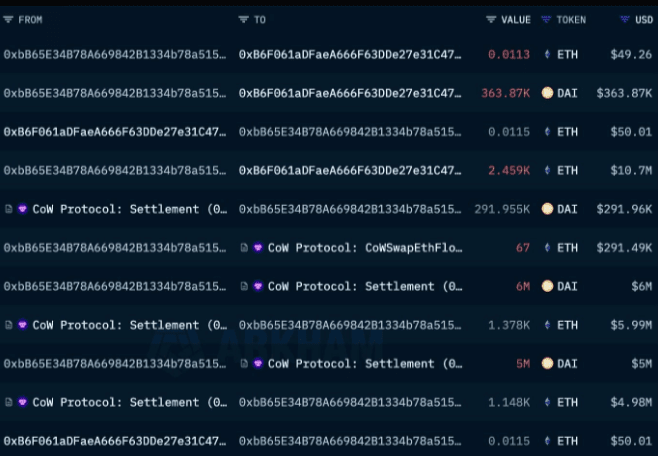
Task: Open CoW Protocol Settlement sender in $5.99M row
Action: pos(130,325)
